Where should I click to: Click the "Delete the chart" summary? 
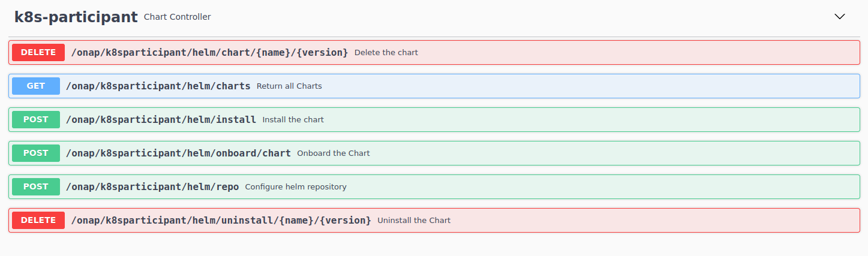click(x=386, y=52)
